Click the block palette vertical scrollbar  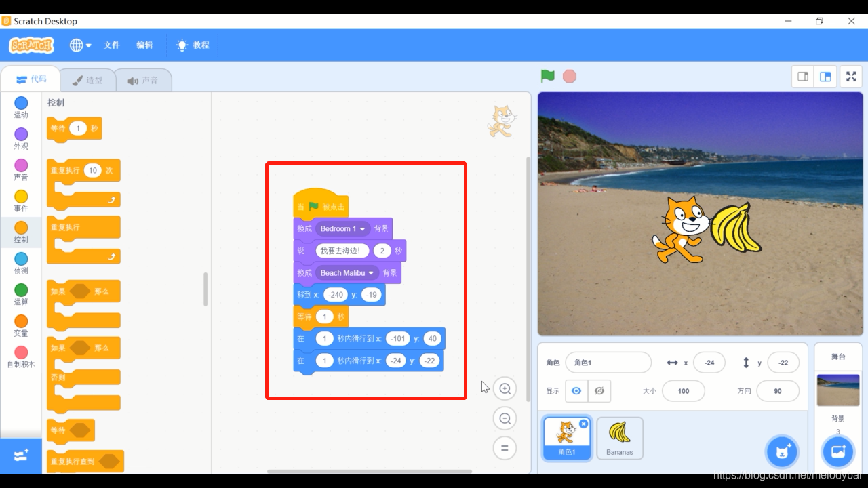(x=205, y=289)
